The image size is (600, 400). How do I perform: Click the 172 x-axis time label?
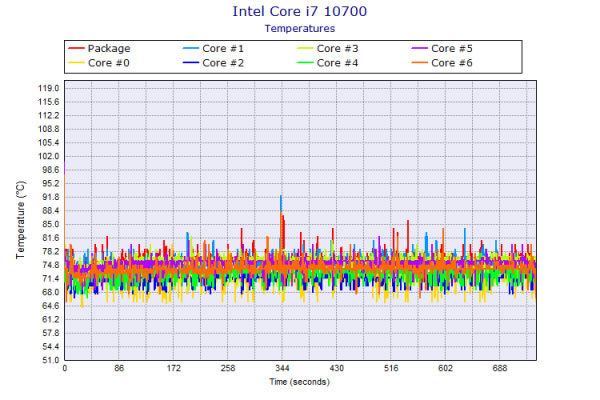click(173, 368)
